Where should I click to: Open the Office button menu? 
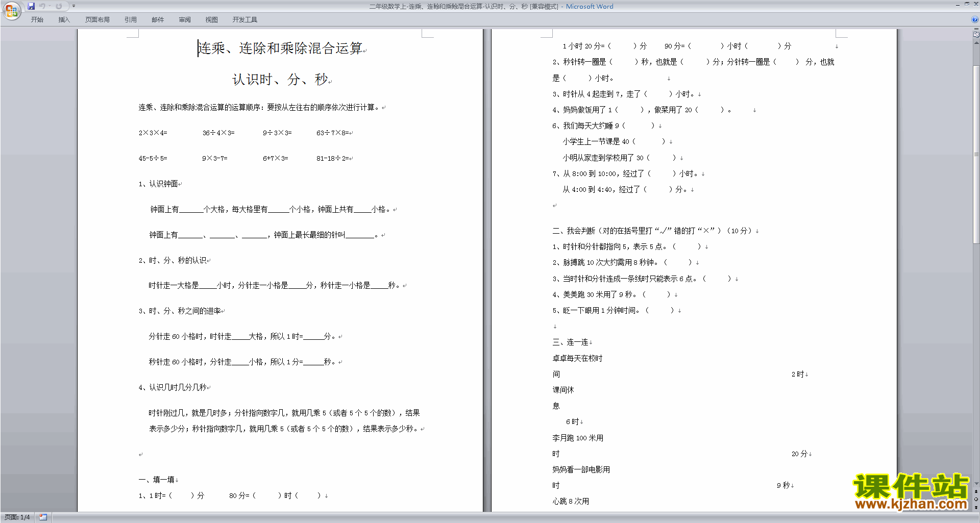click(11, 10)
